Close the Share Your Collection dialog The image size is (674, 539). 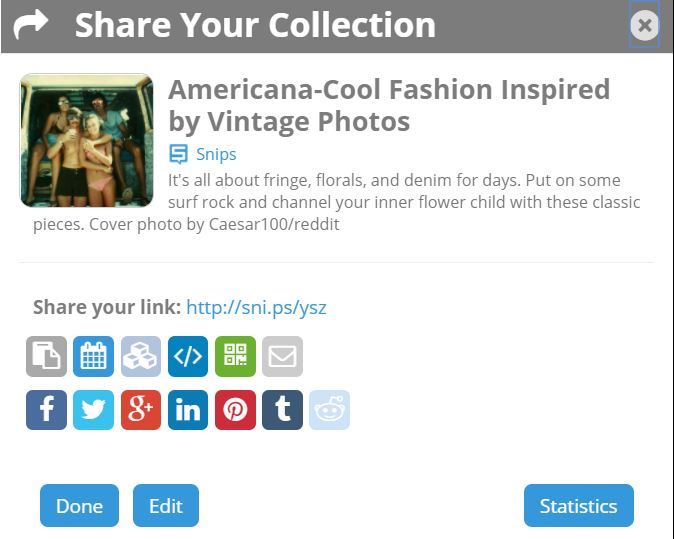point(644,26)
